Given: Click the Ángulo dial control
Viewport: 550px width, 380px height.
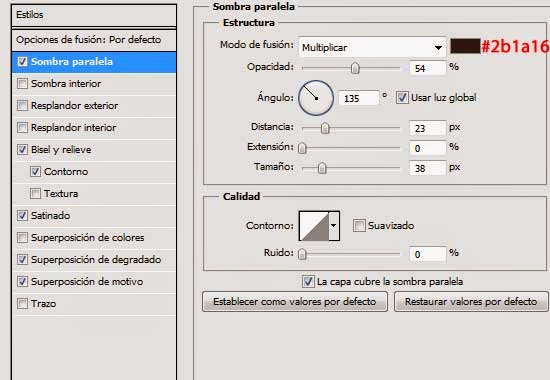Looking at the screenshot, I should pyautogui.click(x=316, y=98).
